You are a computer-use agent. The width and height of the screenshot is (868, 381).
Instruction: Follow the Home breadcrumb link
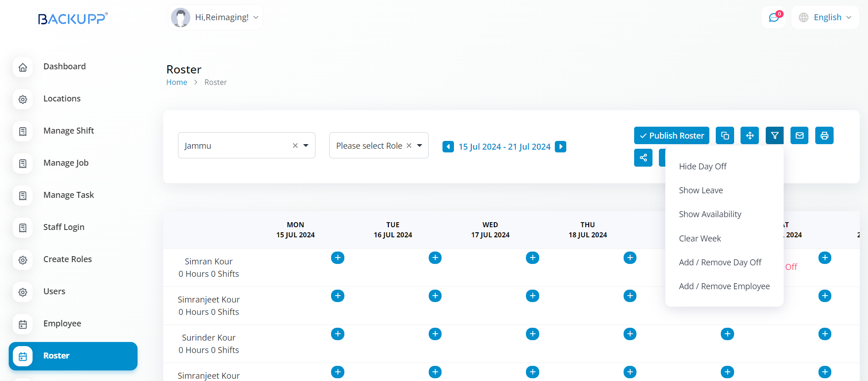(x=177, y=82)
